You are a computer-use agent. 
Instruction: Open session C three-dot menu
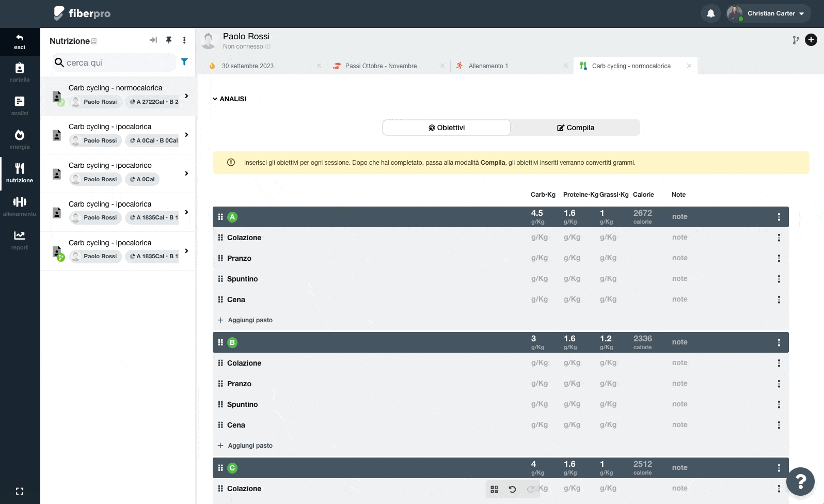click(x=779, y=468)
